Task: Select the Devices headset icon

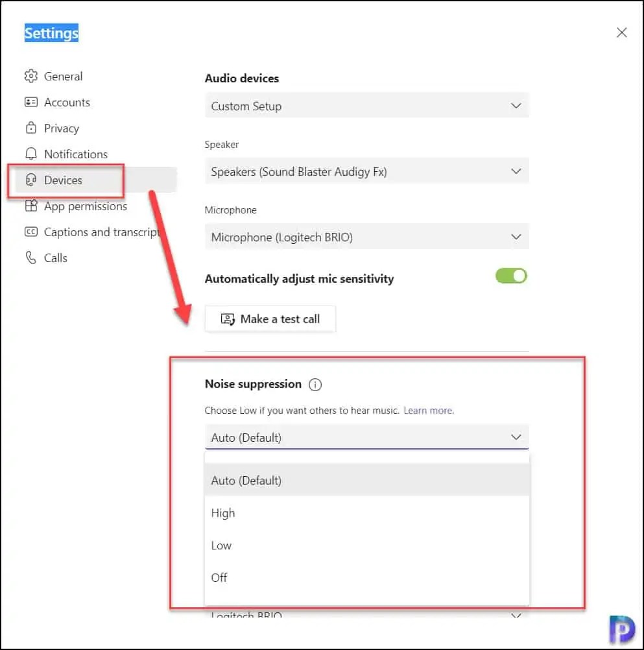Action: [x=30, y=180]
